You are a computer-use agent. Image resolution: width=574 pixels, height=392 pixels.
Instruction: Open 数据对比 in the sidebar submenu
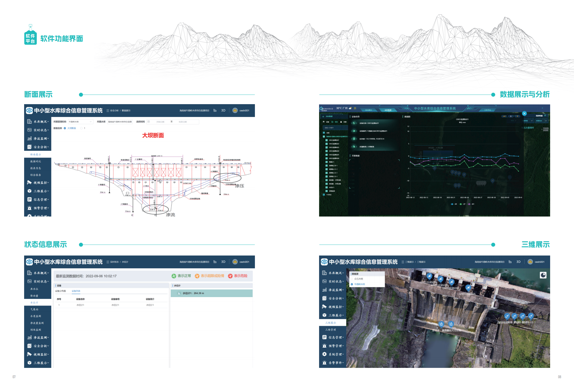pyautogui.click(x=35, y=161)
